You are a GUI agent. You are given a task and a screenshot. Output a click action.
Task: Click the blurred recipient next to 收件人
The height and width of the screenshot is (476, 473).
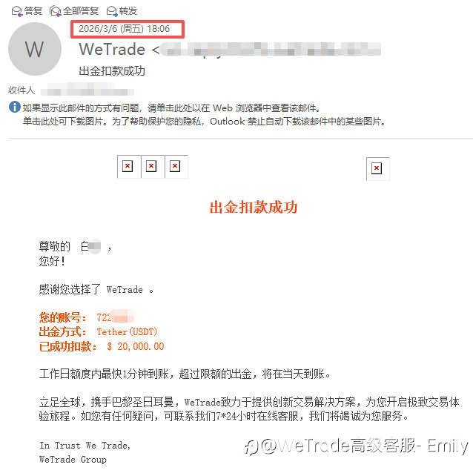(87, 90)
